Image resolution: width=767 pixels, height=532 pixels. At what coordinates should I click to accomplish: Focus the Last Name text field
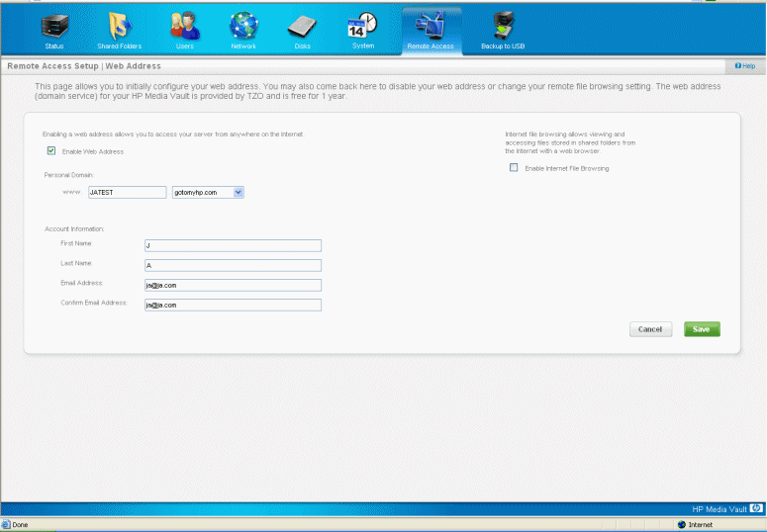click(x=233, y=265)
